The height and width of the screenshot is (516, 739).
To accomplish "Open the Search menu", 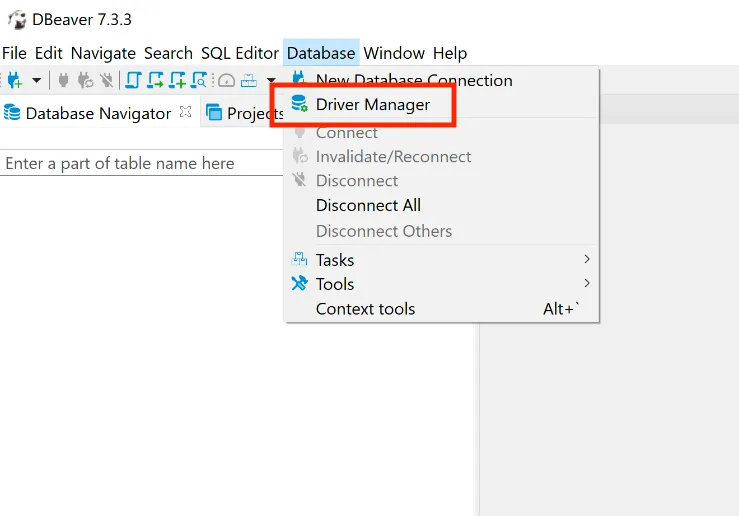I will tap(168, 53).
